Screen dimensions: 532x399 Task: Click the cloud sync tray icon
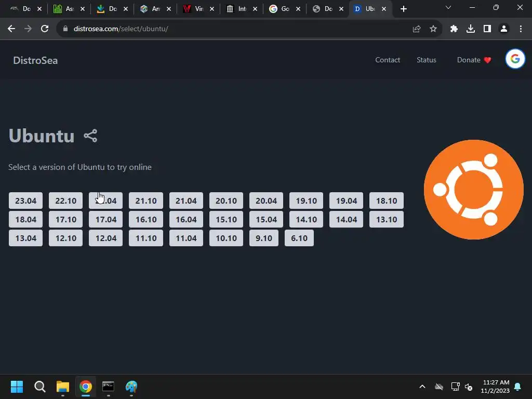click(x=438, y=387)
